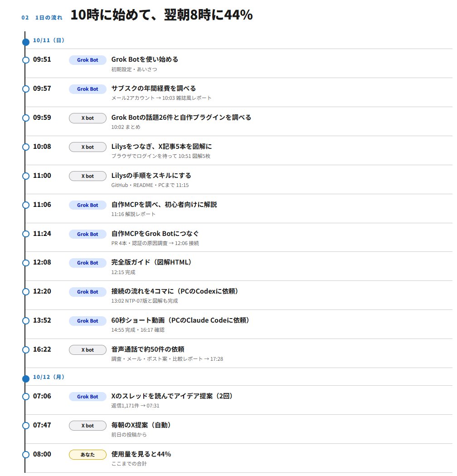Click 'メール2アカウント → 10:03 雑誌風レポート'
The height and width of the screenshot is (476, 457).
coord(161,98)
